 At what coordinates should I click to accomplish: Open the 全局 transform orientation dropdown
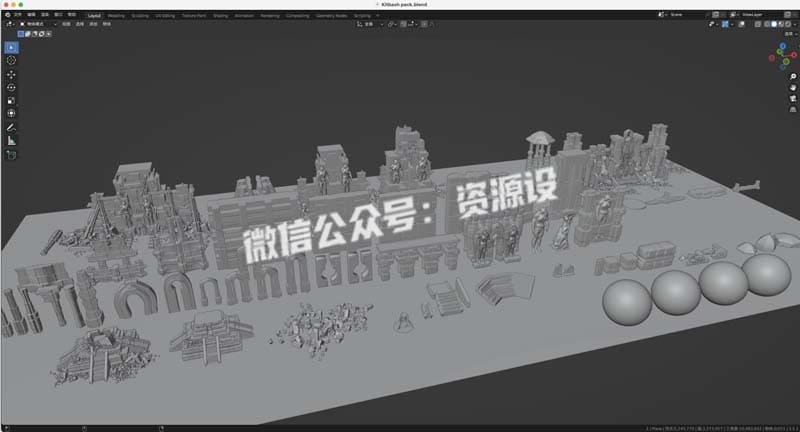370,24
